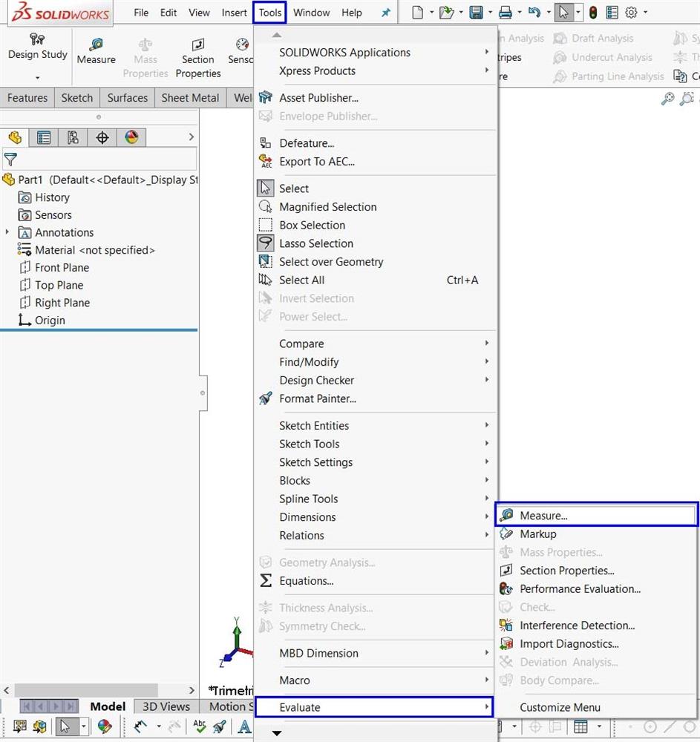Open the PropertyManager tab icon
700x742 pixels.
(x=44, y=138)
